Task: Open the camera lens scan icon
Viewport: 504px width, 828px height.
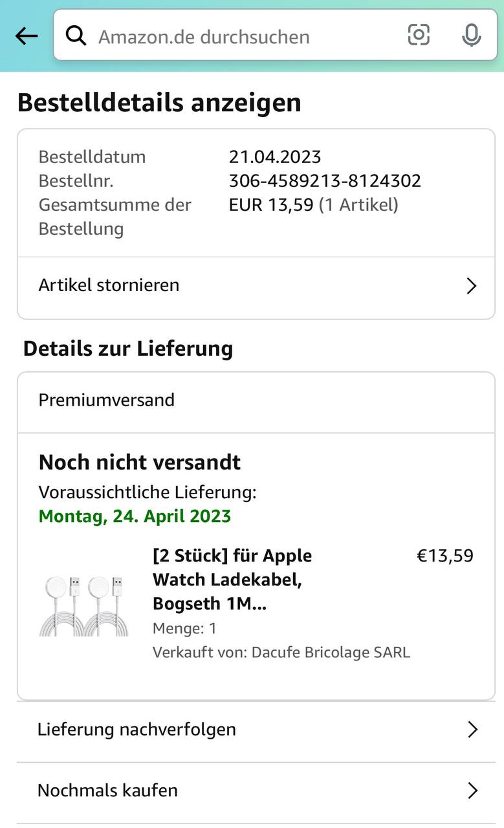Action: pyautogui.click(x=419, y=35)
